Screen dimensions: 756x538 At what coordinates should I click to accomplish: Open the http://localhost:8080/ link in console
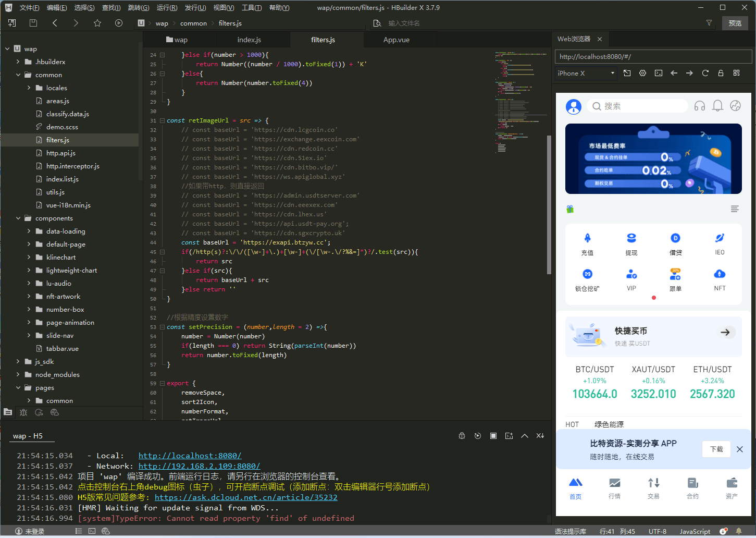point(190,456)
